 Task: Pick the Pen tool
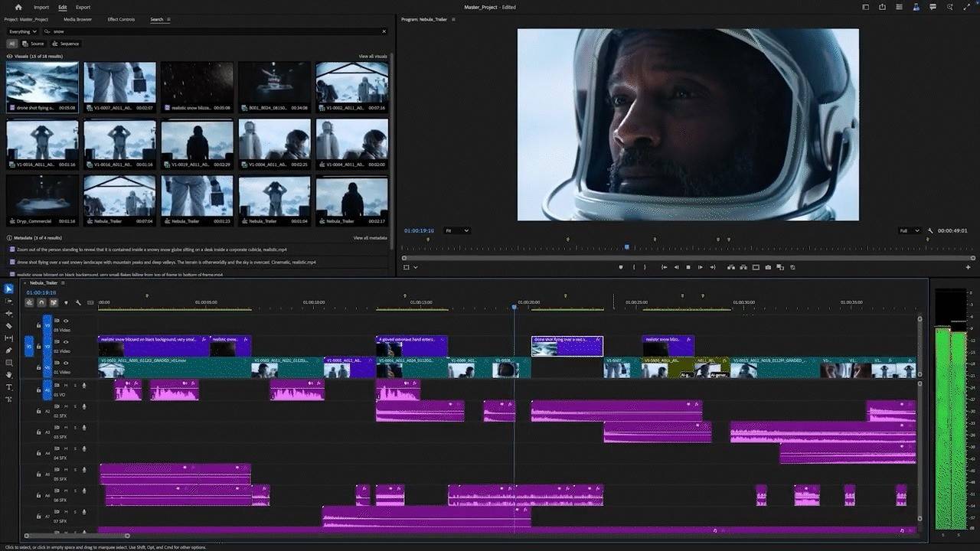[x=9, y=350]
